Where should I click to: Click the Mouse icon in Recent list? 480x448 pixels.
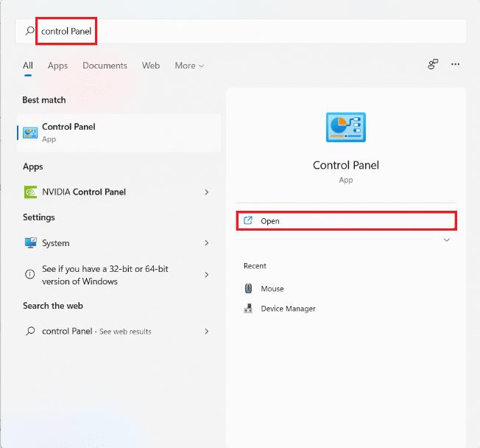point(248,289)
